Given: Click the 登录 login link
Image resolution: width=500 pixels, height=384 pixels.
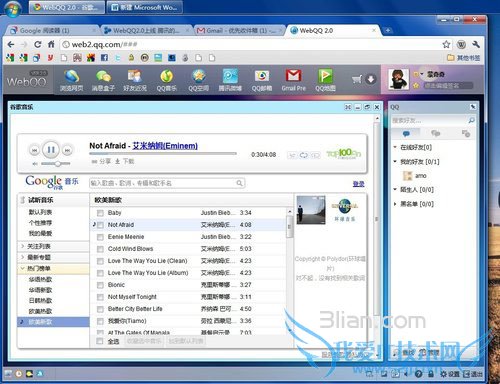Looking at the screenshot, I should (x=359, y=184).
